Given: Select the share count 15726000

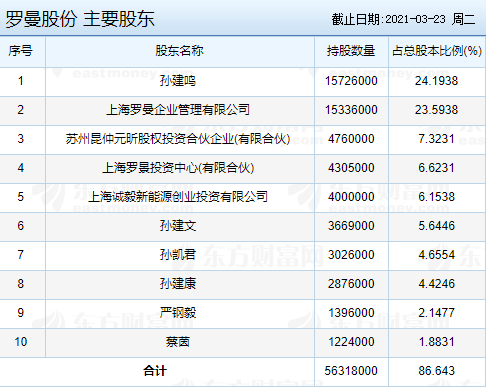Looking at the screenshot, I should coord(351,81).
